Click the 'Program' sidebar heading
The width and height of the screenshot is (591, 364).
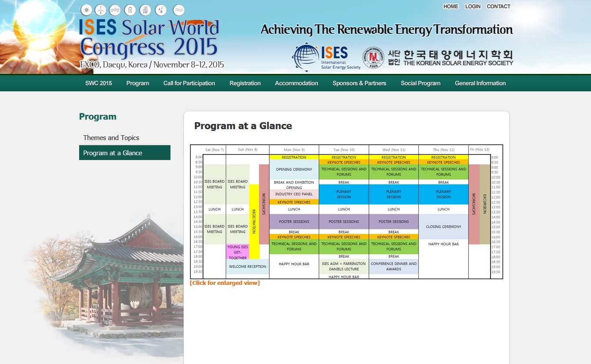tap(98, 117)
